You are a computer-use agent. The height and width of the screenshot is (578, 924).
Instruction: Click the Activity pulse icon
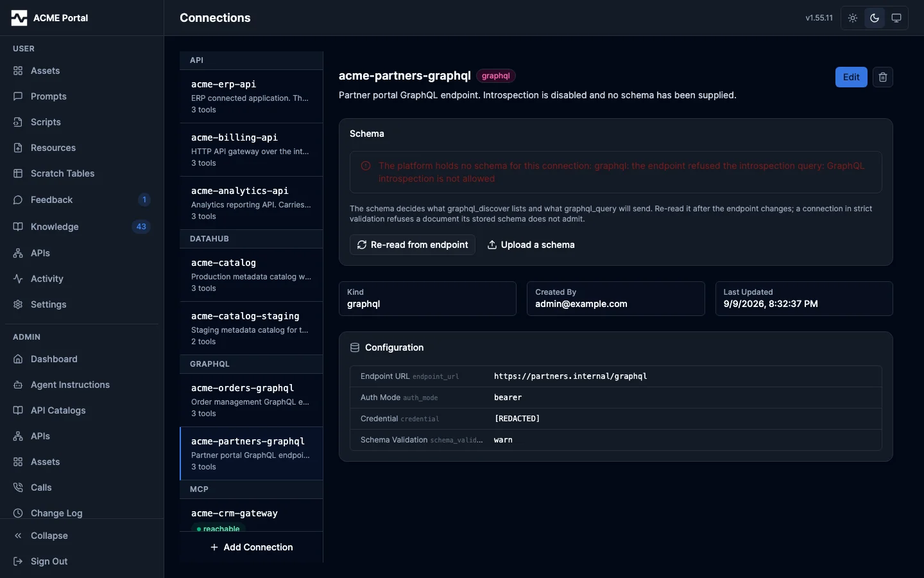[18, 279]
